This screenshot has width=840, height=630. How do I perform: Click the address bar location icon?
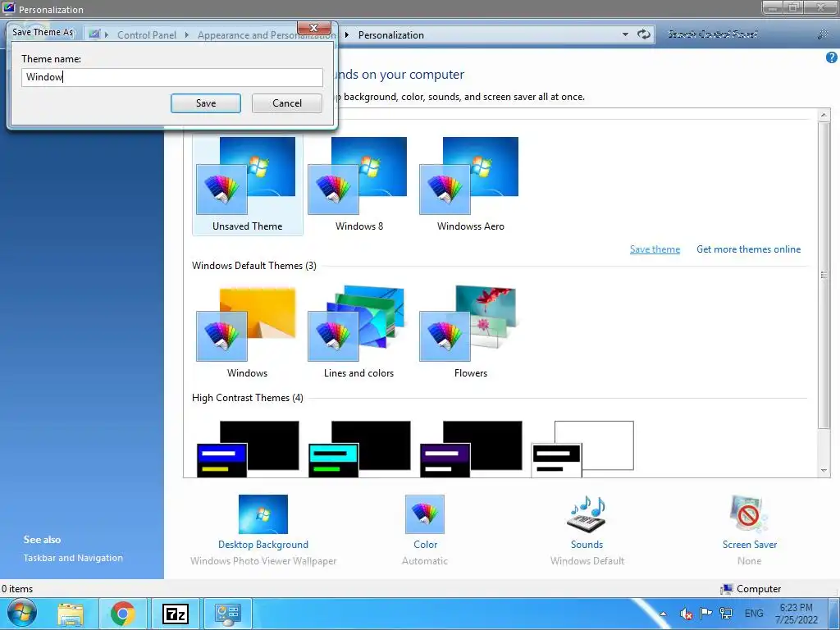coord(95,34)
